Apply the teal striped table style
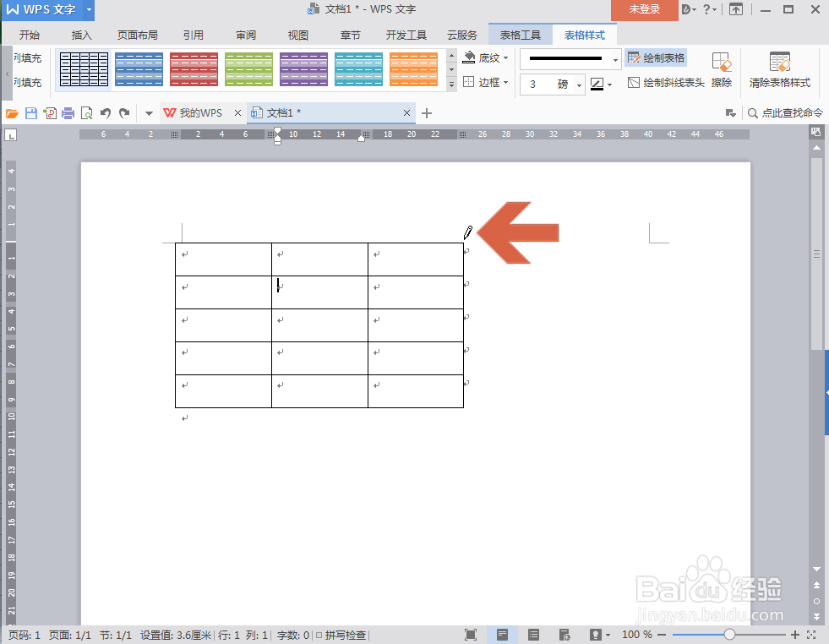The width and height of the screenshot is (829, 644). 358,69
